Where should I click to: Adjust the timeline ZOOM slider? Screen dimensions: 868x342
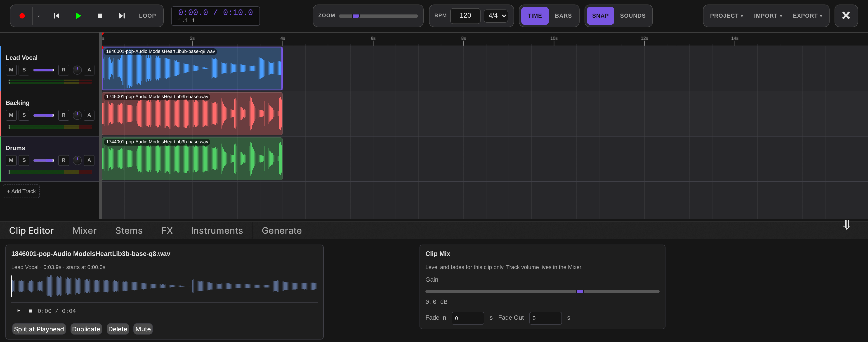click(378, 16)
